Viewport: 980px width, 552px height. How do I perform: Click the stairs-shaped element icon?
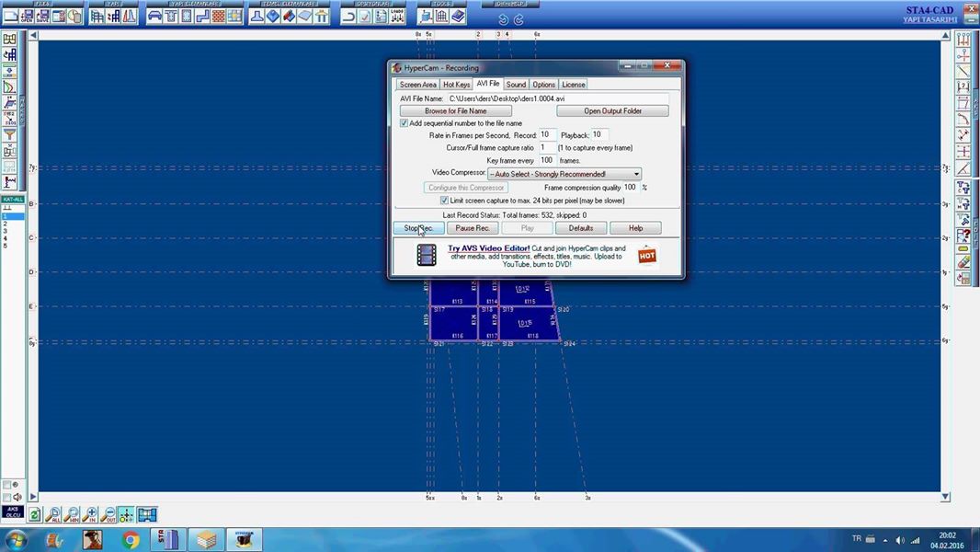coord(202,17)
